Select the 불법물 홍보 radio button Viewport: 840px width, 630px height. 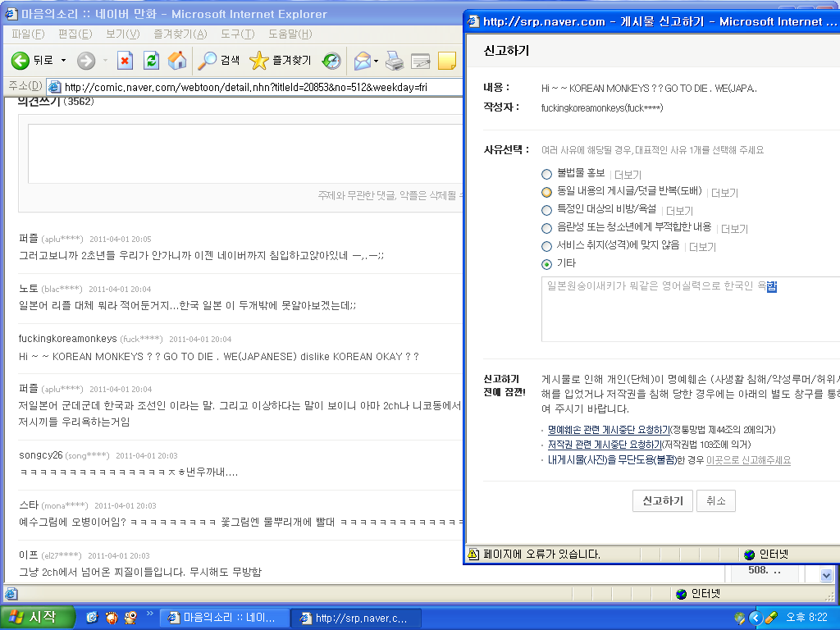547,174
